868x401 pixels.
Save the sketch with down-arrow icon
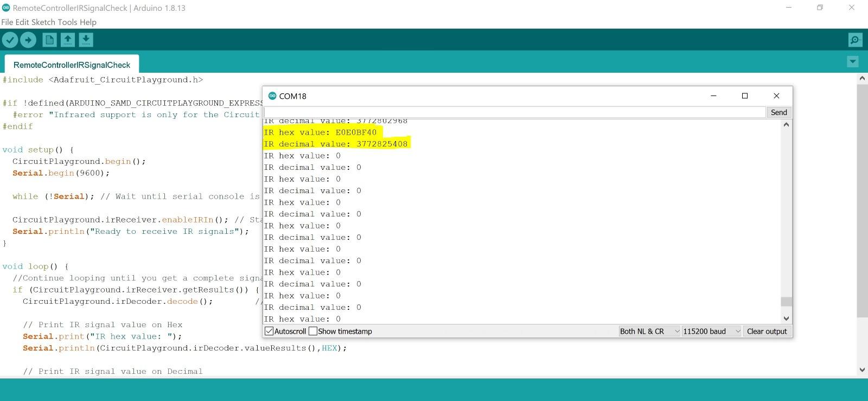pos(86,40)
